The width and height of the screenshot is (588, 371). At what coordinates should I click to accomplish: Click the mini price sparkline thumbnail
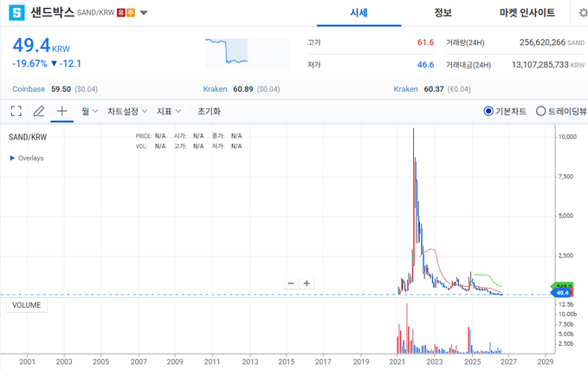(248, 54)
